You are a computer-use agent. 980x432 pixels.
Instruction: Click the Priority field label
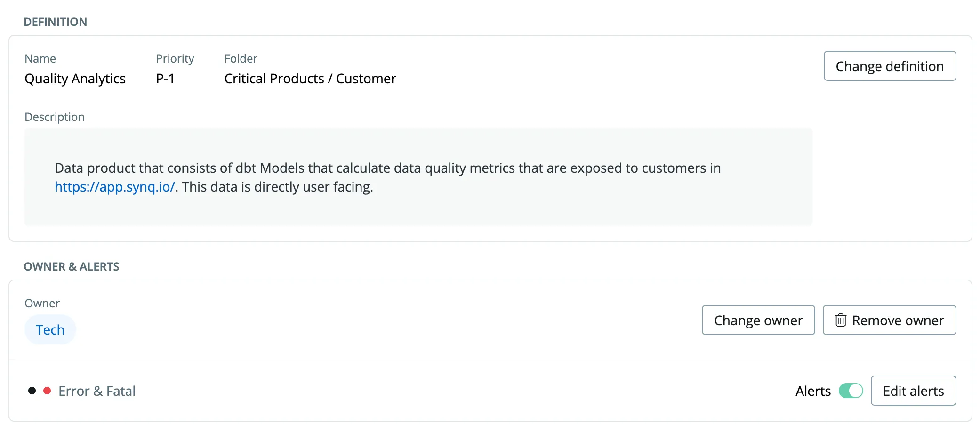click(175, 58)
